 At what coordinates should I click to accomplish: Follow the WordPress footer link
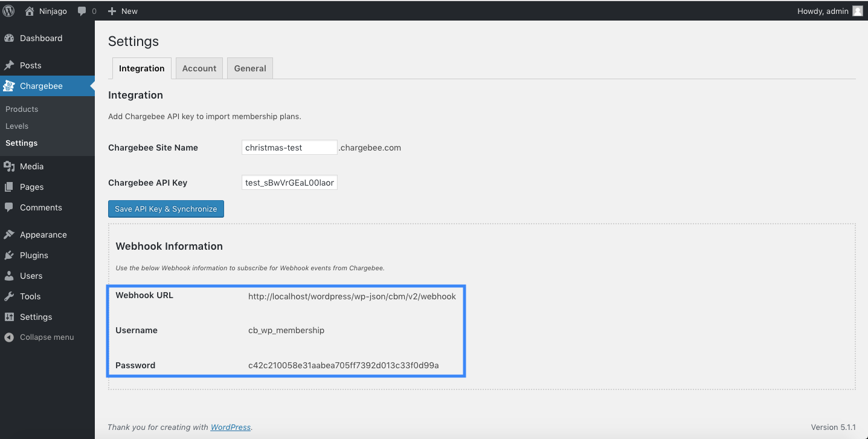coord(230,427)
